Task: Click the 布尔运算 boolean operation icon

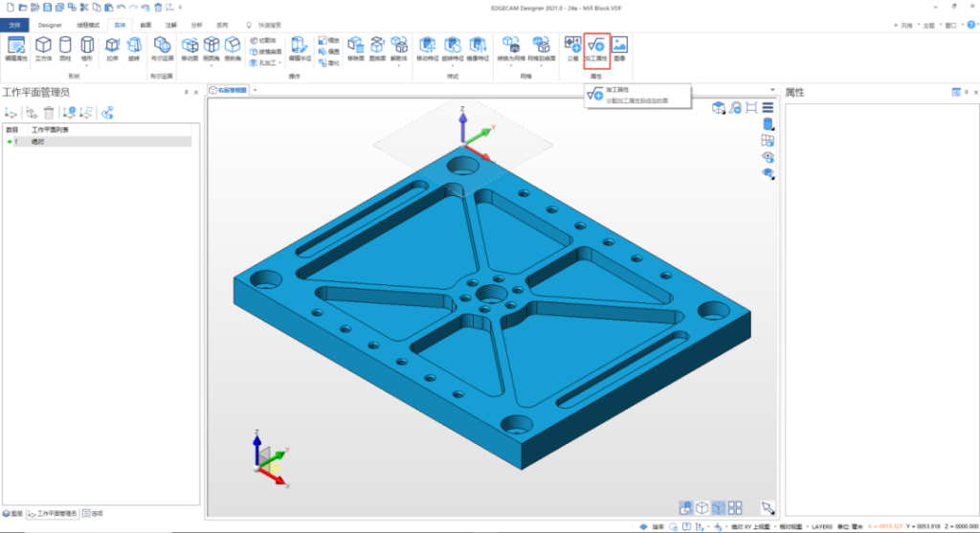Action: [x=161, y=48]
